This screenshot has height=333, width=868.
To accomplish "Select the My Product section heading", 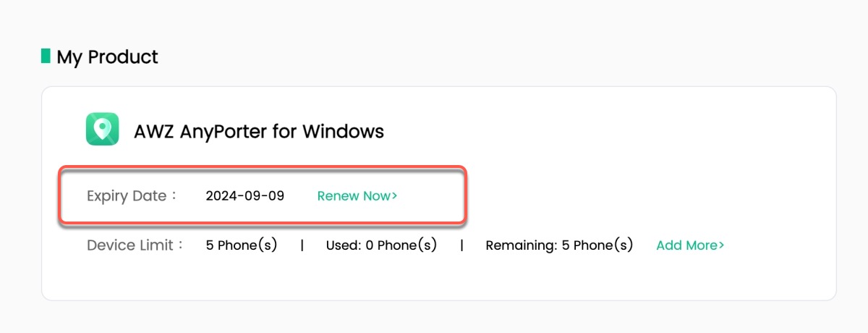I will pyautogui.click(x=107, y=56).
